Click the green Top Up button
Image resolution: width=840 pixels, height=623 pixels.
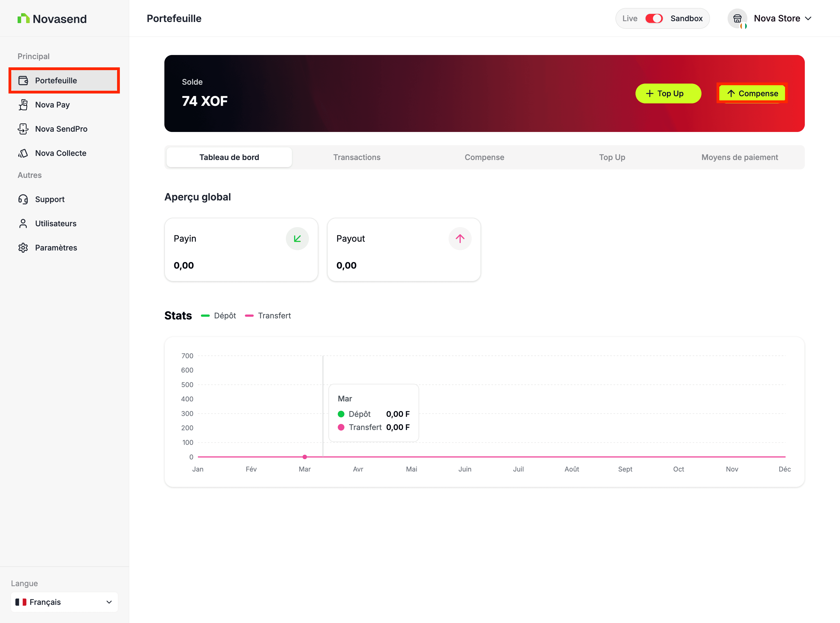coord(668,93)
